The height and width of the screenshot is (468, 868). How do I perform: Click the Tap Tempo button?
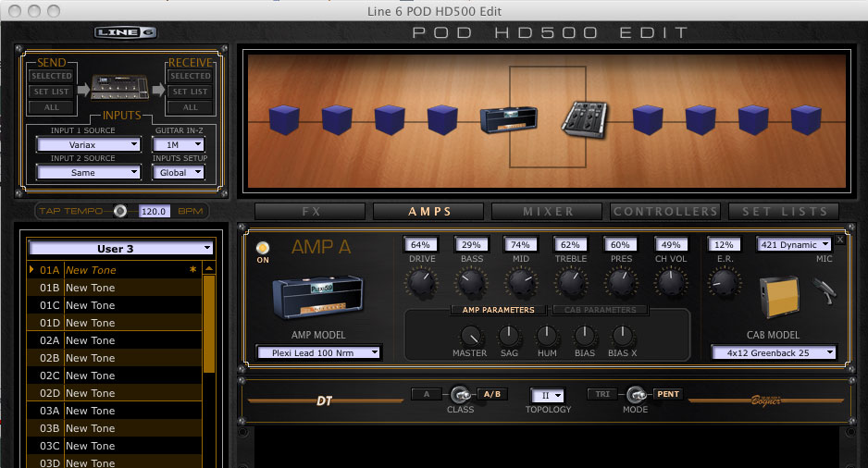click(x=120, y=211)
